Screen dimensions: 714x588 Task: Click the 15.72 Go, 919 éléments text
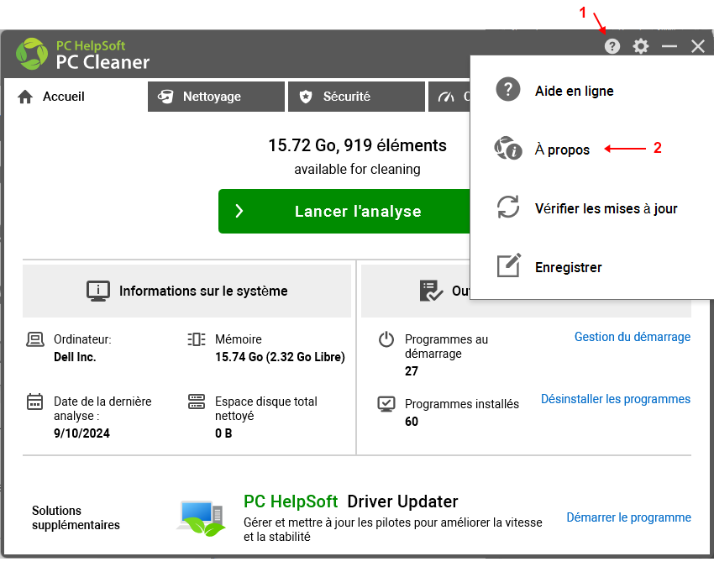(358, 145)
